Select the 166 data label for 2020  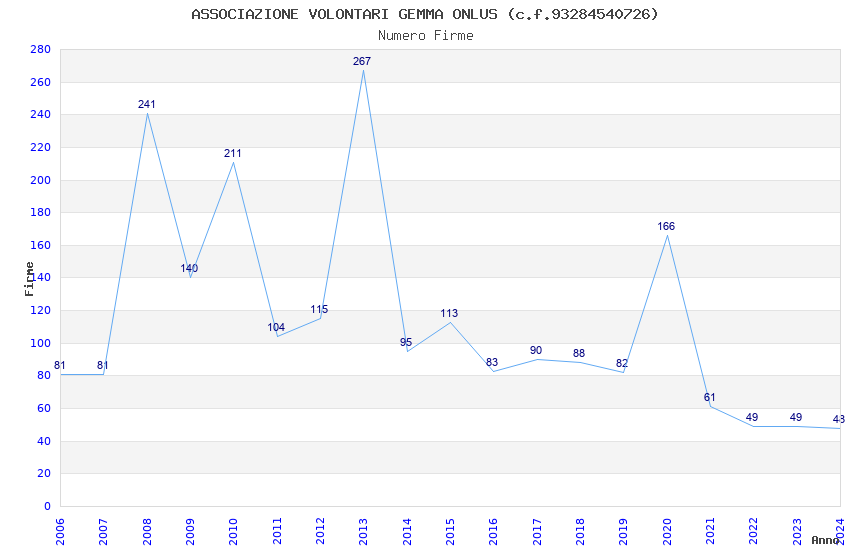(x=666, y=227)
